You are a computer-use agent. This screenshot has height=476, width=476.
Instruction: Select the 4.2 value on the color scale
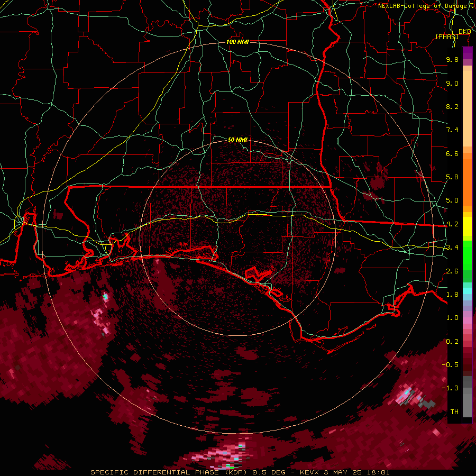[x=452, y=224]
